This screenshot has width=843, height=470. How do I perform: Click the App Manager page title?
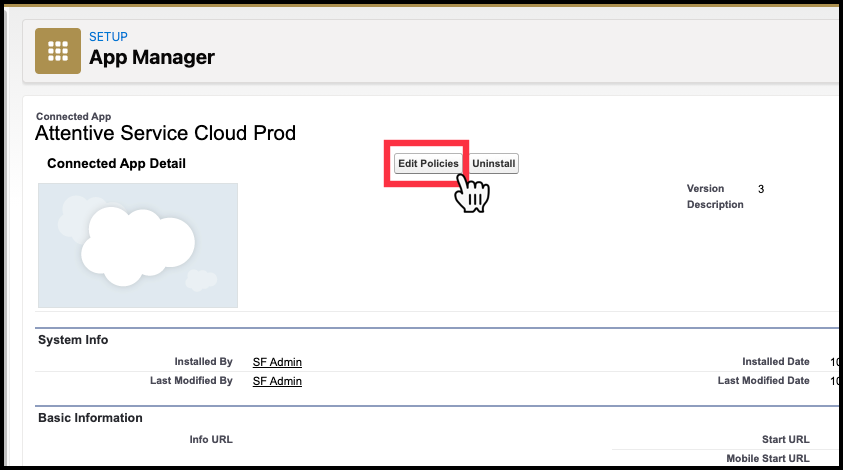[152, 57]
